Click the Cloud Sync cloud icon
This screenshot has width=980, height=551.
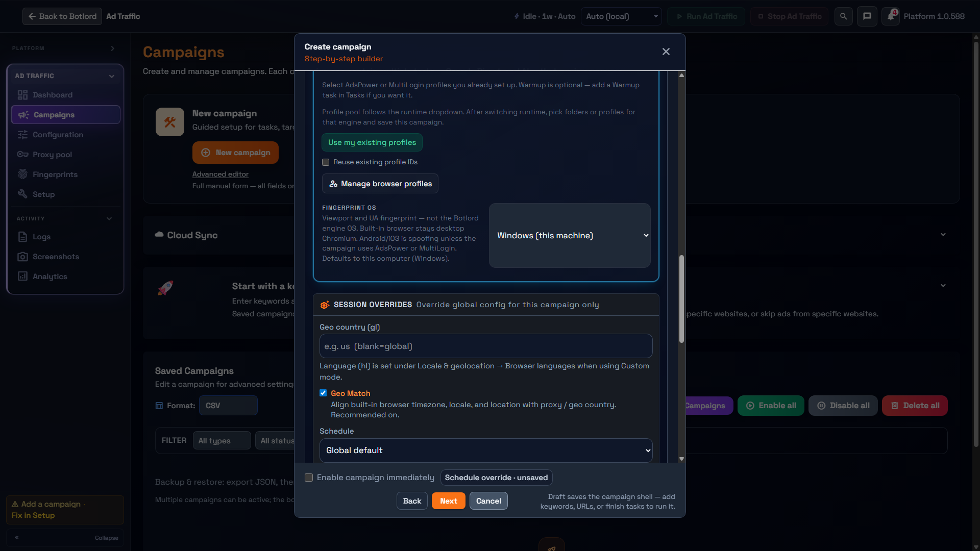(x=159, y=235)
